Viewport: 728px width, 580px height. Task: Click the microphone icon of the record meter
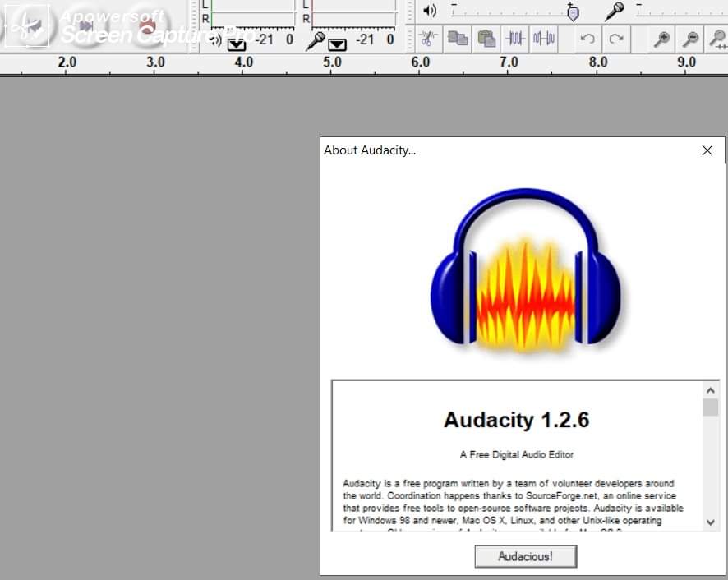point(316,41)
